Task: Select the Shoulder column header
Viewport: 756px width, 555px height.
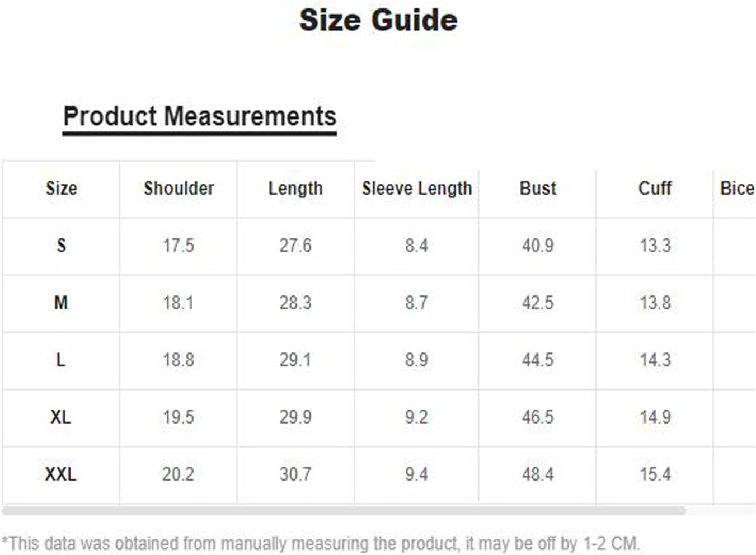Action: (x=179, y=189)
